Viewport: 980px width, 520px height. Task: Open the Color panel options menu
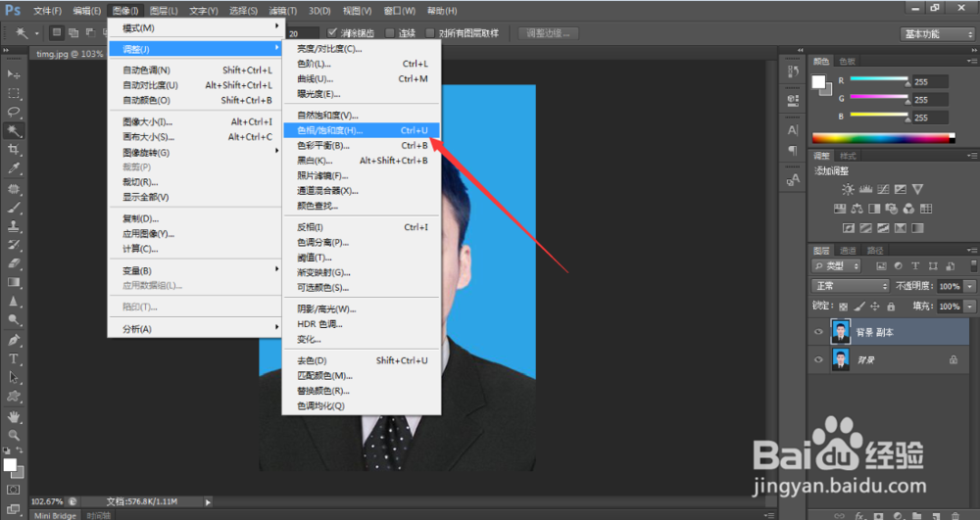pos(972,61)
